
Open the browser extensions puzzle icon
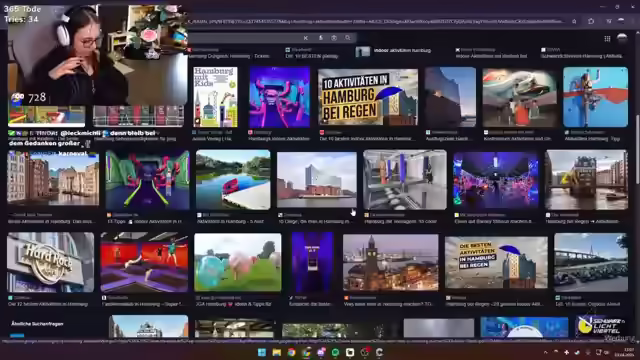pos(591,21)
